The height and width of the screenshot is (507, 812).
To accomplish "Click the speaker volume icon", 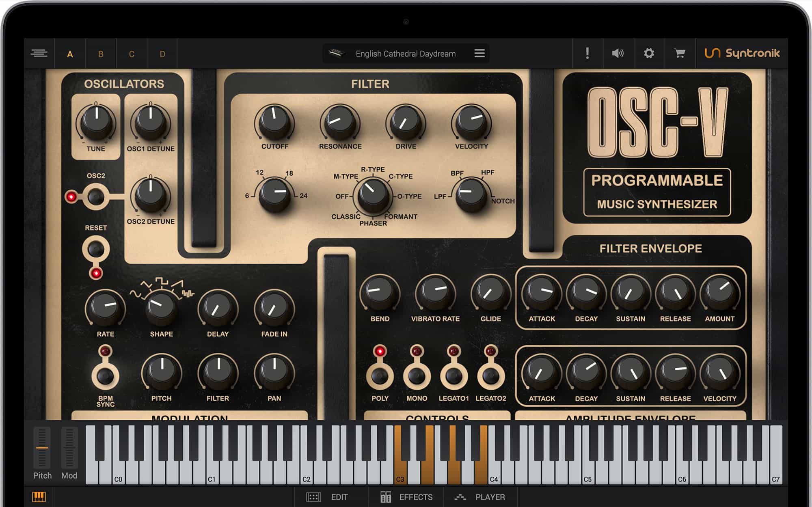I will [618, 53].
